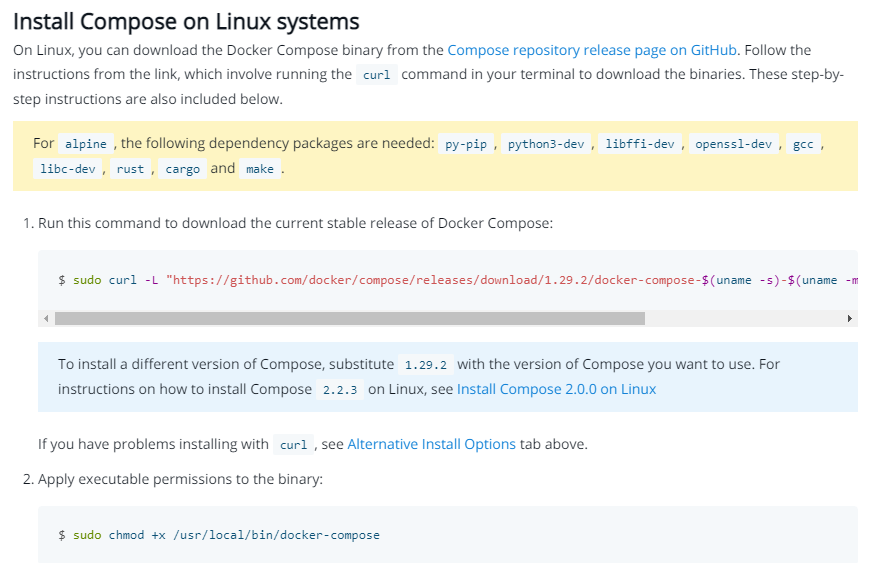
Task: Click the inline code 'py-pip'
Action: click(465, 144)
